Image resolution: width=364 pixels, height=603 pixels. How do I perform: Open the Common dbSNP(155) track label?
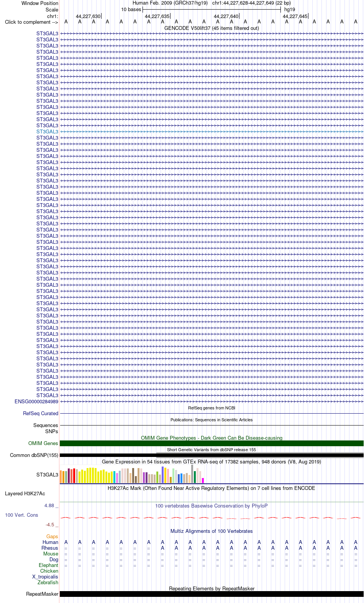click(x=34, y=455)
